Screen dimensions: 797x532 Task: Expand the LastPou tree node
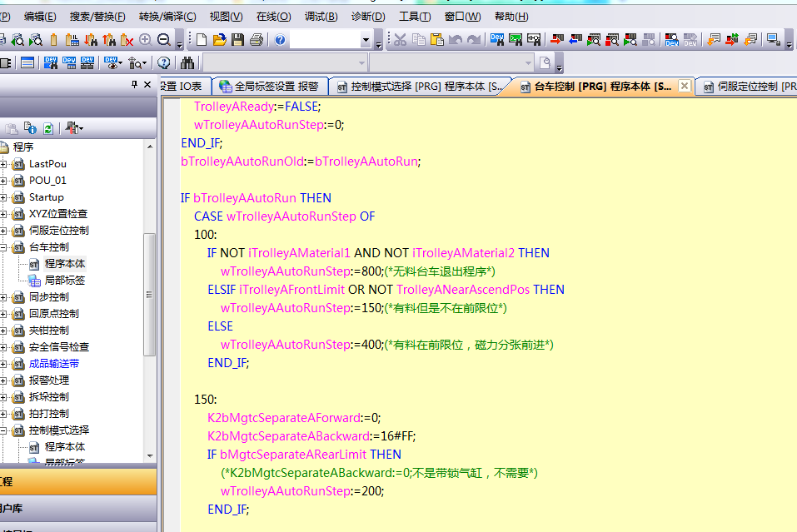[x=3, y=164]
